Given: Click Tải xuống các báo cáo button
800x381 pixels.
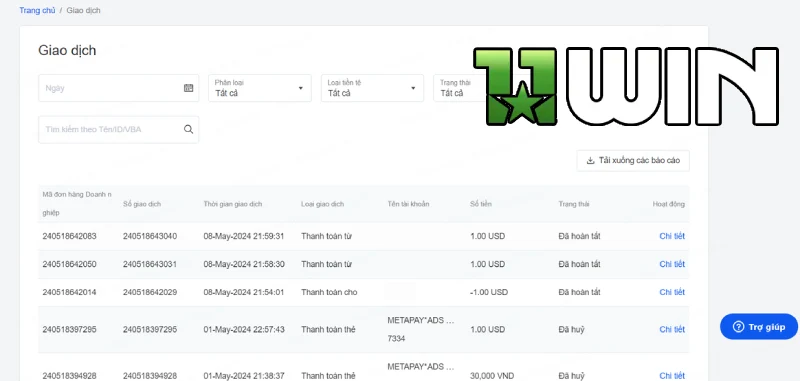Looking at the screenshot, I should [x=633, y=161].
